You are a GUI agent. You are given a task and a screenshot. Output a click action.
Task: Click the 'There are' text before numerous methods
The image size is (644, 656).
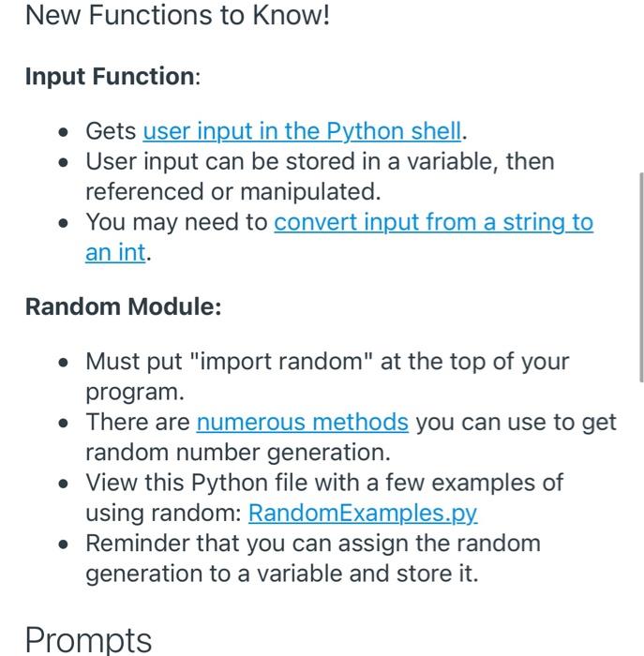click(138, 422)
